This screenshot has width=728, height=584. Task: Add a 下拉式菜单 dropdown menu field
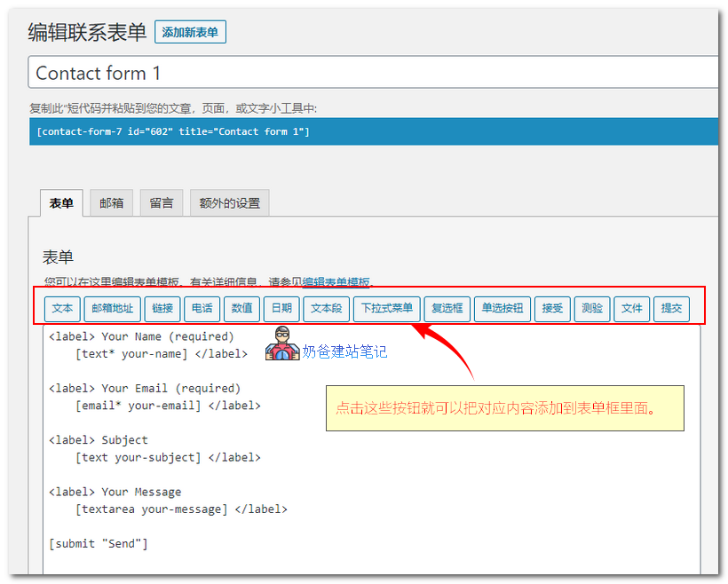pos(389,309)
